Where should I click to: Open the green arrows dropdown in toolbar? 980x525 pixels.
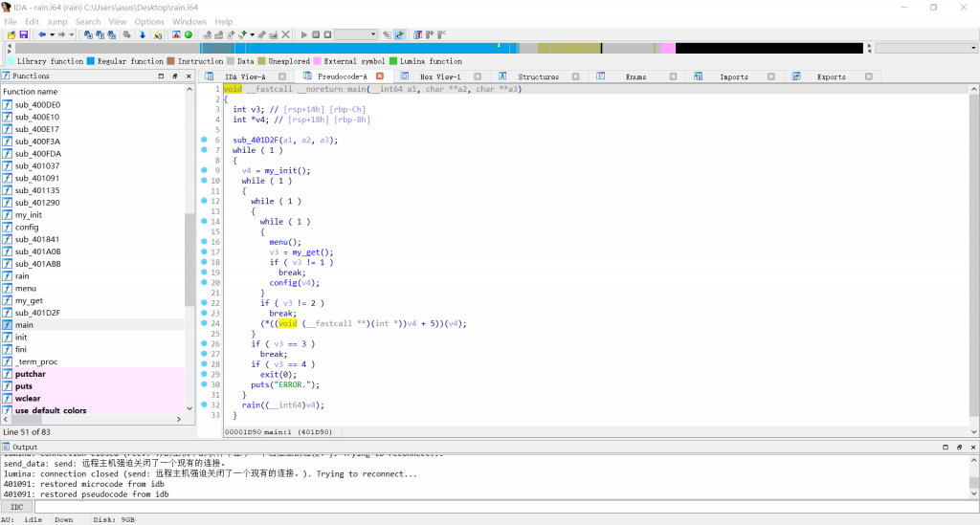click(252, 35)
